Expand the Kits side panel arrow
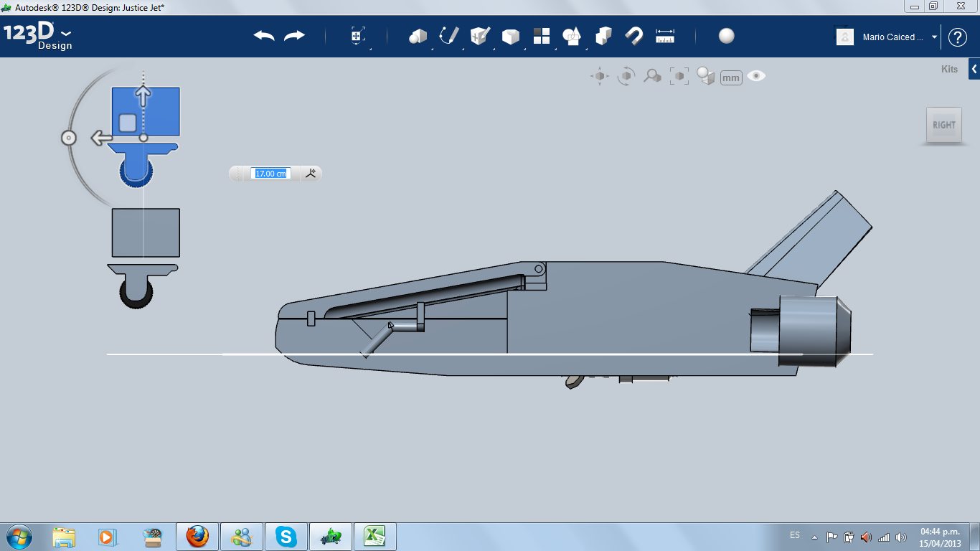 (974, 70)
